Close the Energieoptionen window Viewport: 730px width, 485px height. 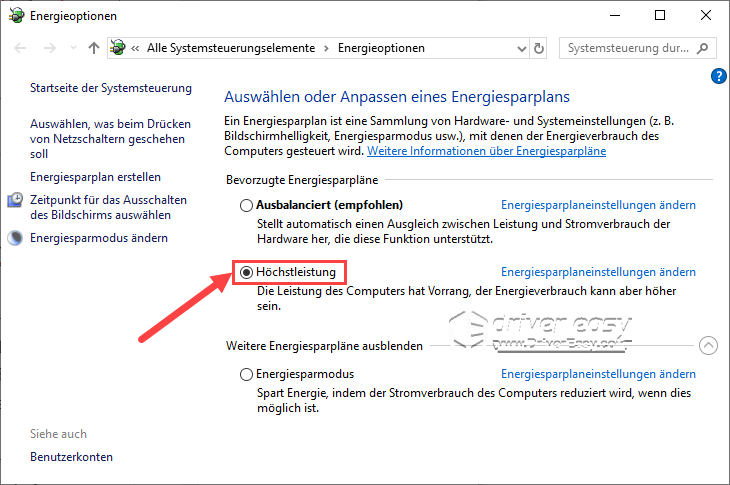[706, 15]
